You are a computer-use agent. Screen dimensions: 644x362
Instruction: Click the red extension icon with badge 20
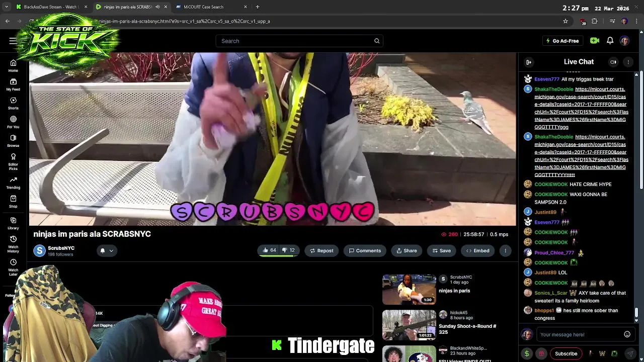583,22
